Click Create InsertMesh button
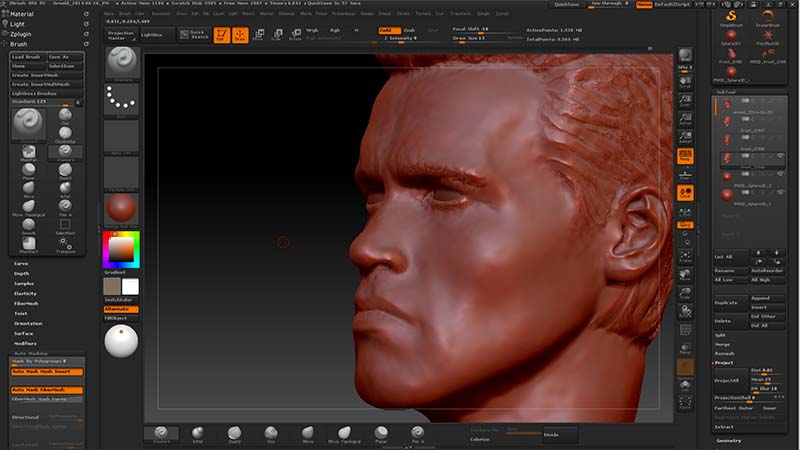Viewport: 800px width, 450px height. coord(47,75)
